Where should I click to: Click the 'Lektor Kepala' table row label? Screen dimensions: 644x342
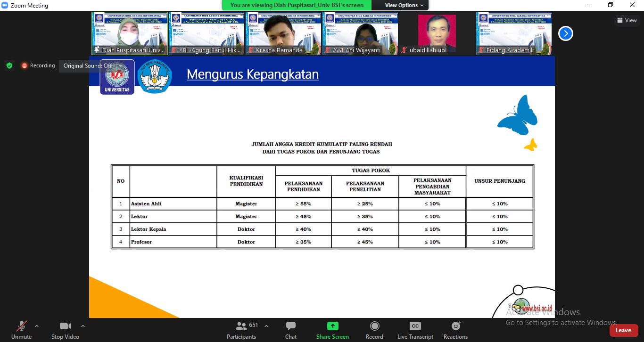pos(149,229)
